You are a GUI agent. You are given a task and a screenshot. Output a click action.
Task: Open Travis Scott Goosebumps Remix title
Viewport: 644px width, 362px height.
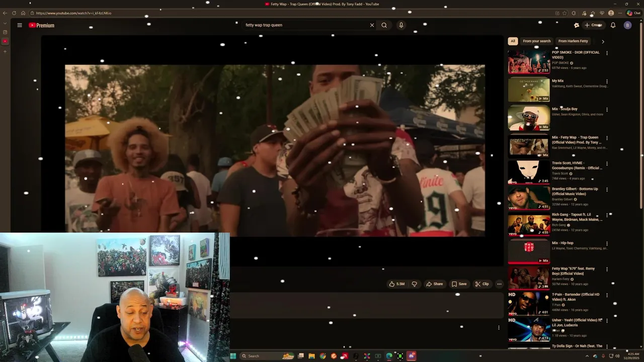577,165
